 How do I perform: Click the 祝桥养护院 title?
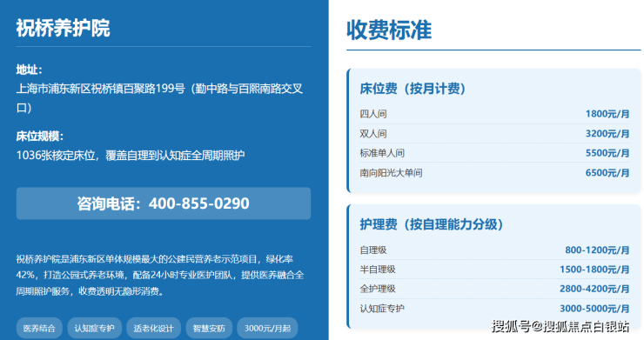pos(64,29)
